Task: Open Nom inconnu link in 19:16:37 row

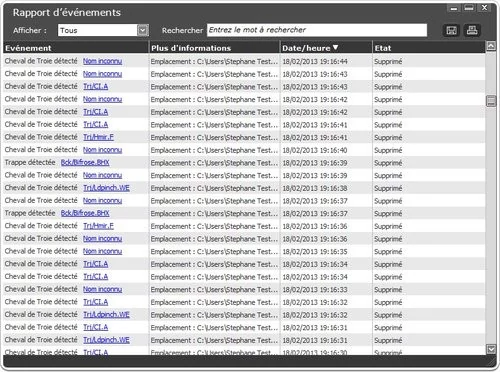Action: (x=102, y=200)
